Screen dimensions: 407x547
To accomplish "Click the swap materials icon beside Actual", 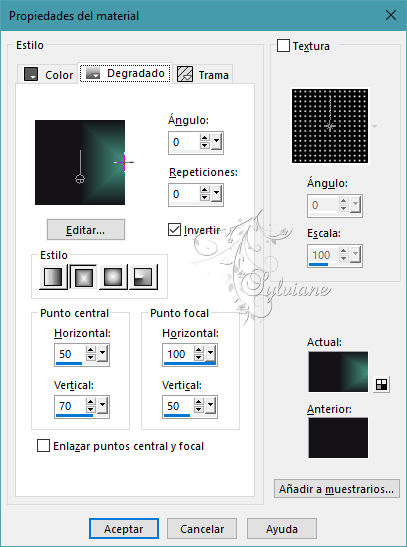I will (382, 384).
